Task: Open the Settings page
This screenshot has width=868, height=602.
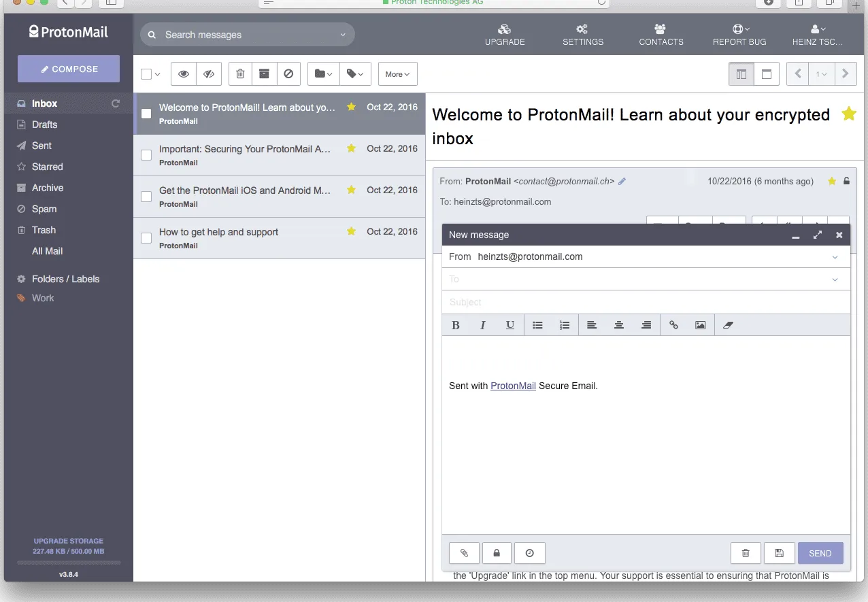Action: tap(582, 33)
